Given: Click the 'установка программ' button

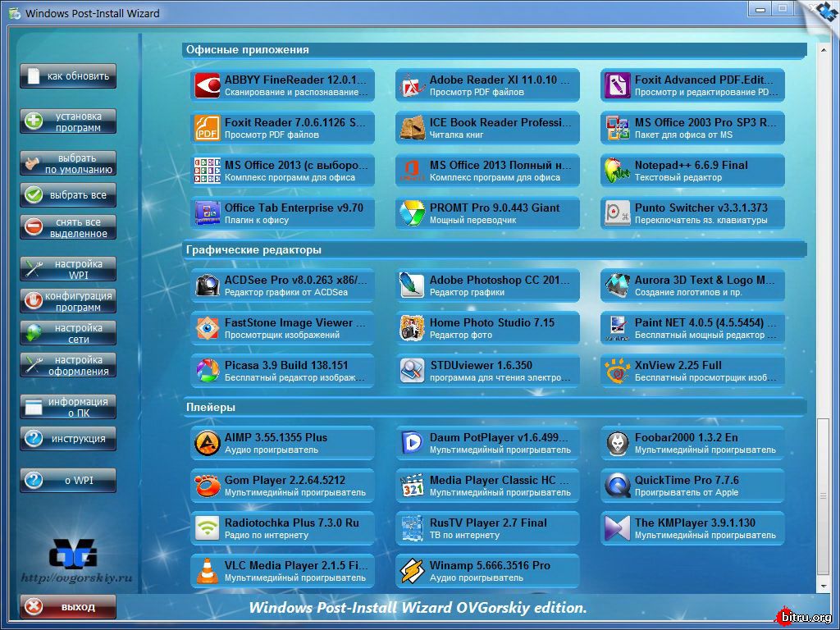Looking at the screenshot, I should pos(68,121).
